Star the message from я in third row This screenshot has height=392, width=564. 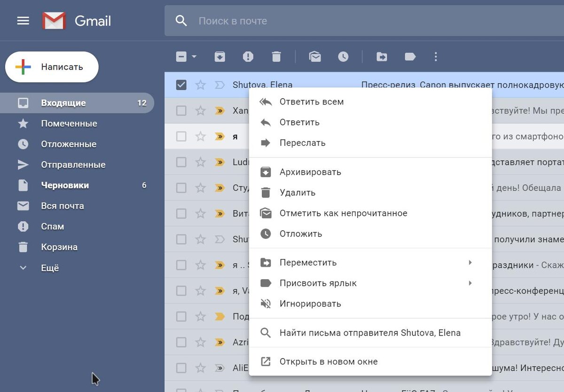click(x=201, y=136)
